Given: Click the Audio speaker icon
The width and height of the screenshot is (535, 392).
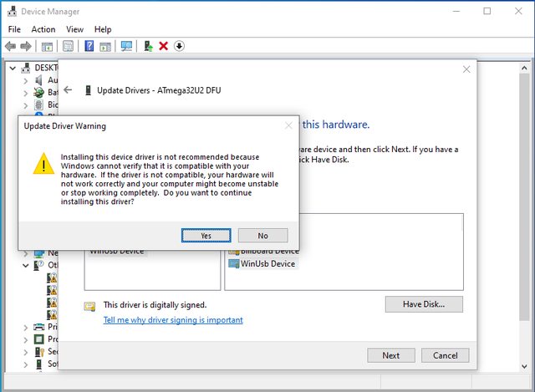Looking at the screenshot, I should click(x=39, y=80).
